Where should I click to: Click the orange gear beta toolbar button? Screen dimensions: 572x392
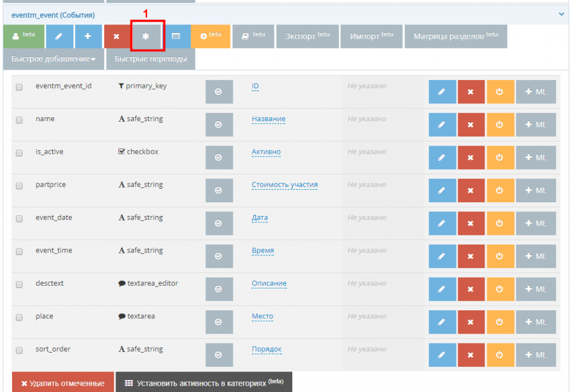tap(210, 36)
